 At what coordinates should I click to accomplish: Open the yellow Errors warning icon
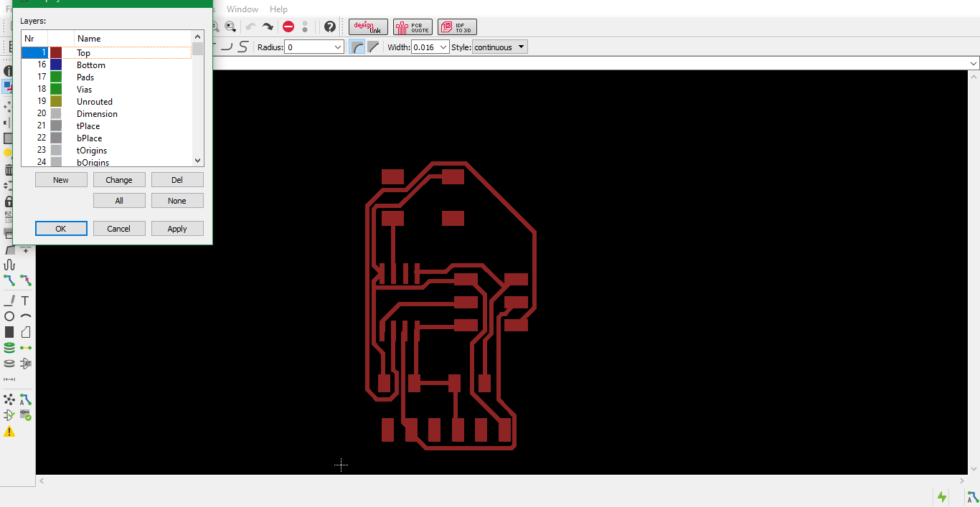click(9, 431)
